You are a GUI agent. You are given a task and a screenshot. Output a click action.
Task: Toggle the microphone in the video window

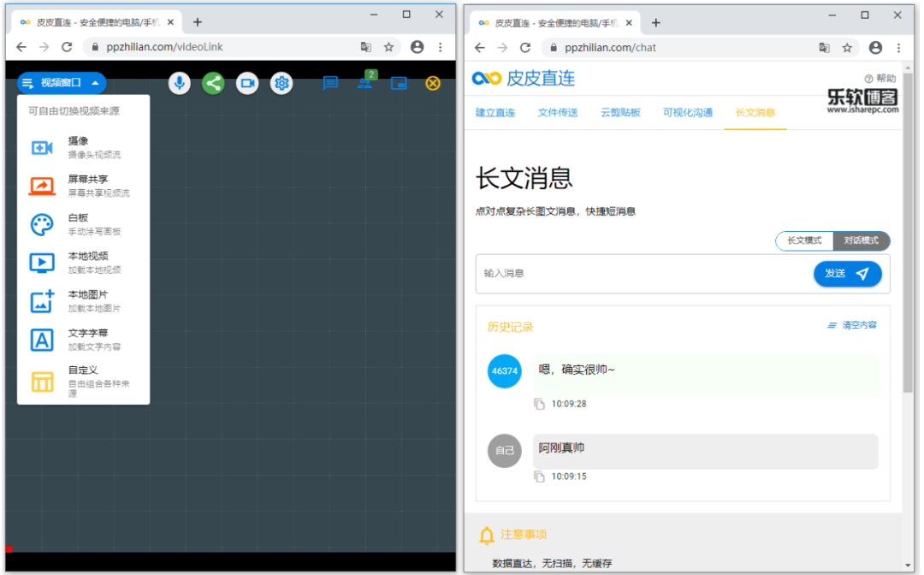[x=179, y=83]
